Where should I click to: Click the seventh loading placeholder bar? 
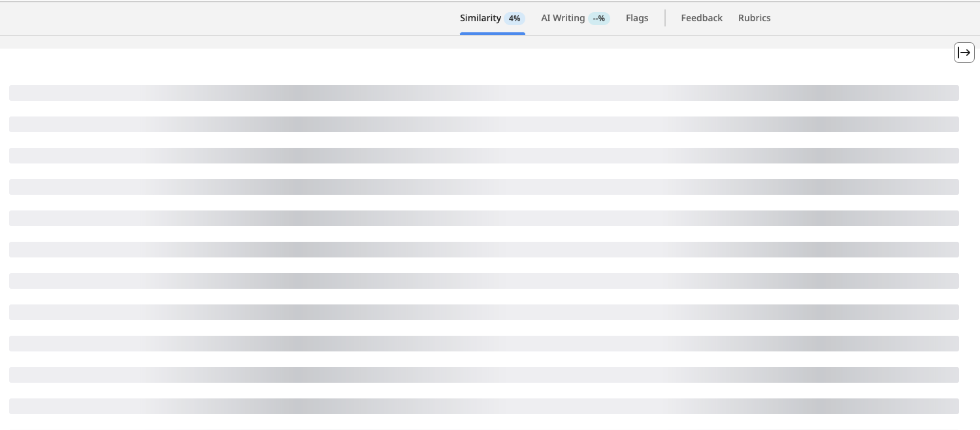484,281
